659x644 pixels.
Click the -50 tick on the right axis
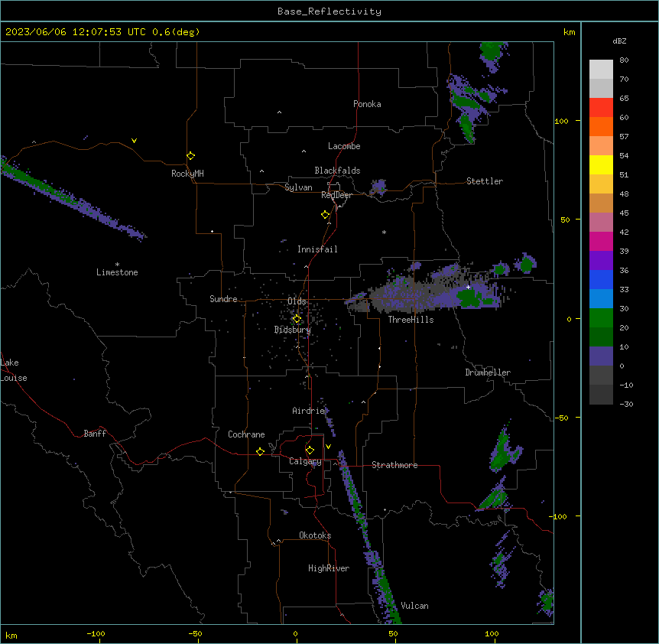(561, 418)
